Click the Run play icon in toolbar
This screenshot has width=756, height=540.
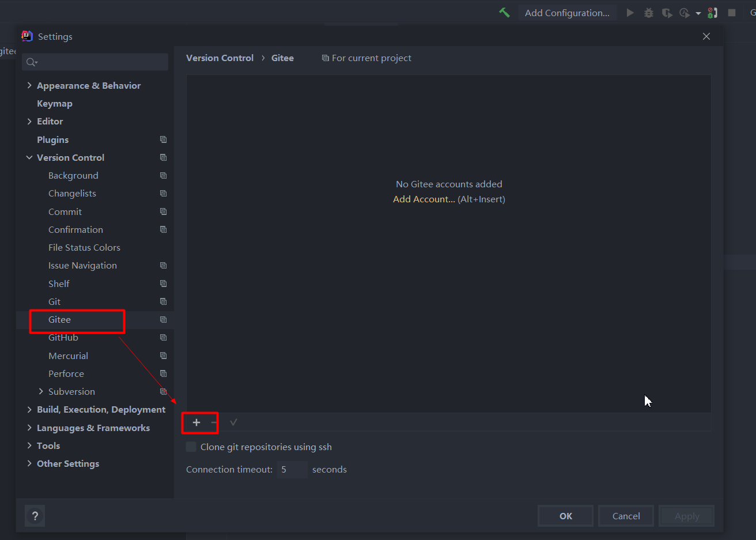[630, 13]
